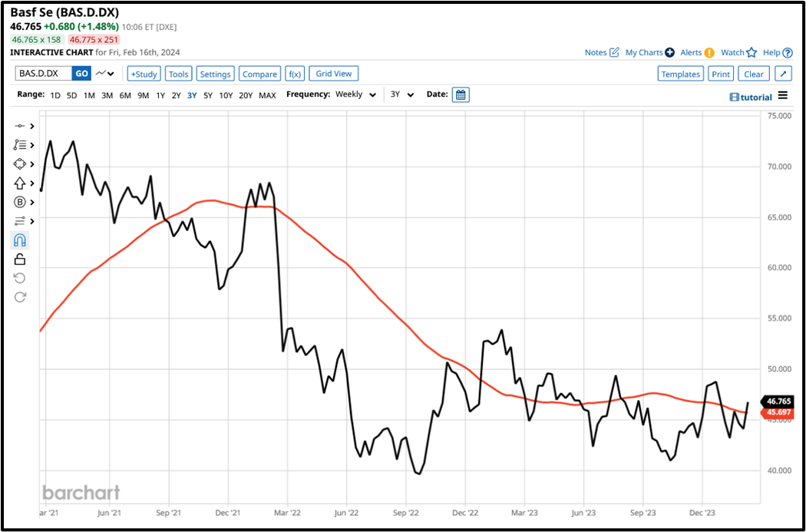Click the undo arrow in sidebar
The width and height of the screenshot is (806, 532).
[x=19, y=278]
